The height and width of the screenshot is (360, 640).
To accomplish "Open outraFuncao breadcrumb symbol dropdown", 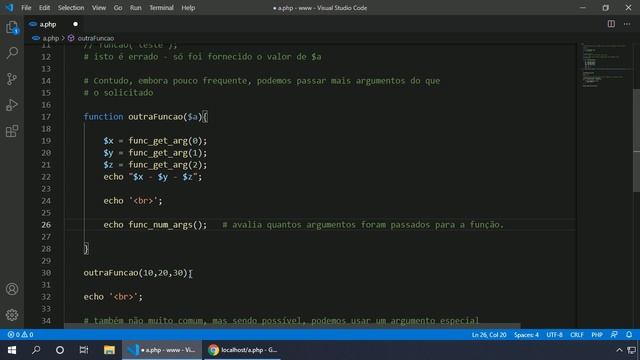I will point(96,38).
